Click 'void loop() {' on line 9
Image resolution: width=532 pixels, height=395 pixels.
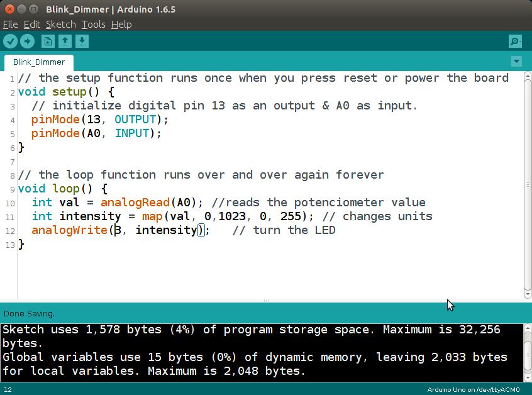63,189
